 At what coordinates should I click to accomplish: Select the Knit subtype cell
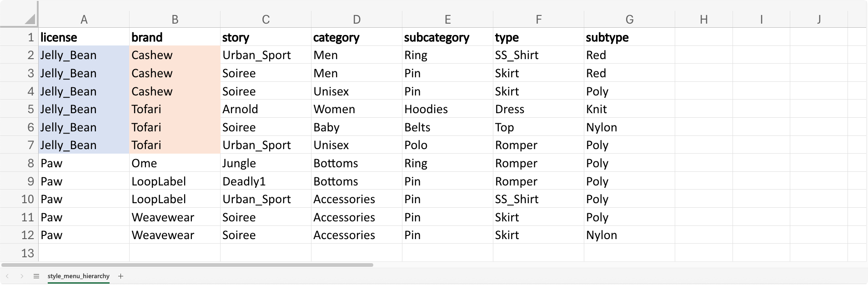pyautogui.click(x=629, y=109)
